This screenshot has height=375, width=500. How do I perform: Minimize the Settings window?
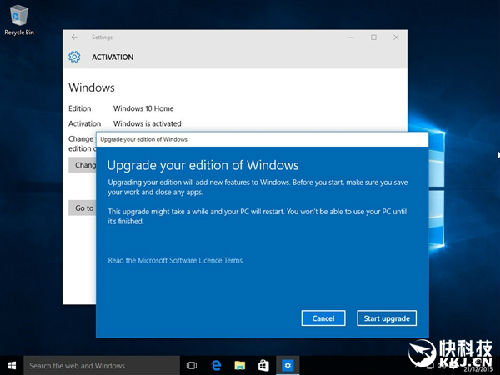pos(351,37)
